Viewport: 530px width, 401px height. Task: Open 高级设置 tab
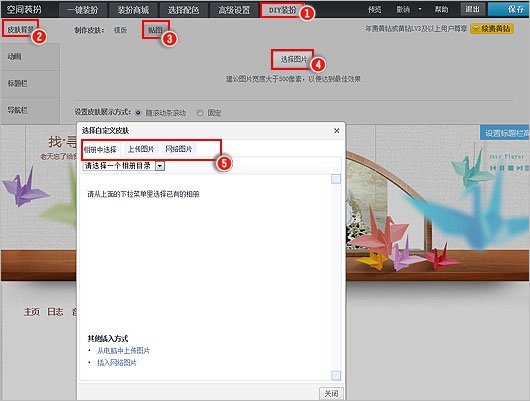(x=234, y=10)
